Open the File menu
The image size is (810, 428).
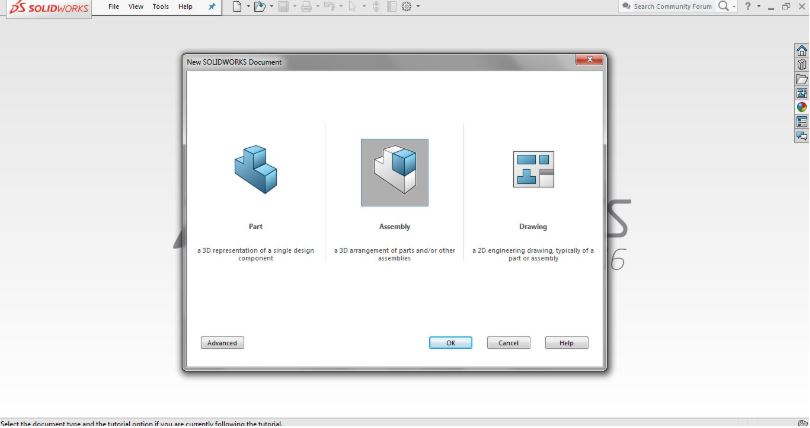click(x=114, y=7)
